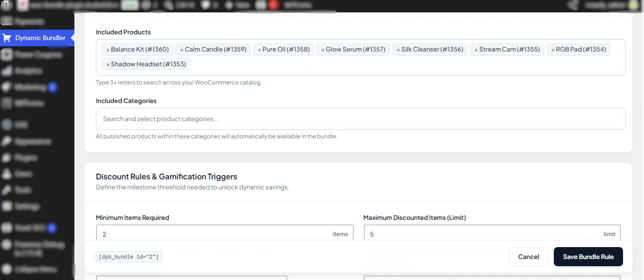Screen dimensions: 644x280
Task: Click the × beside Stream Cam (#1355)
Action: coord(476,50)
